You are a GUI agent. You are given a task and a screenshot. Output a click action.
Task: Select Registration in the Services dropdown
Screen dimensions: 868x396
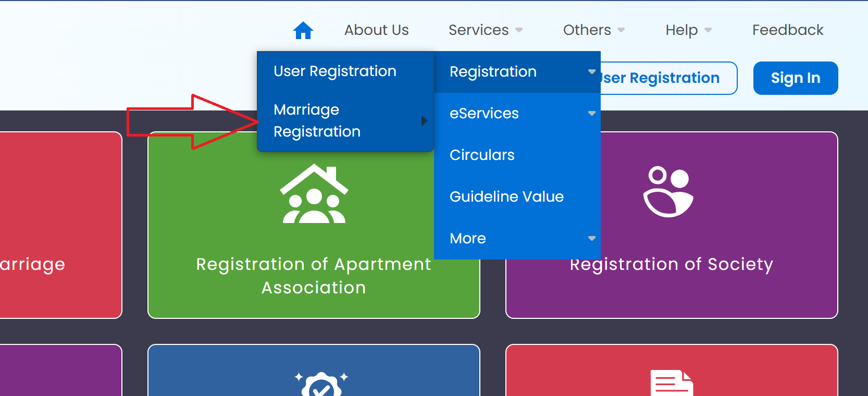click(x=493, y=72)
